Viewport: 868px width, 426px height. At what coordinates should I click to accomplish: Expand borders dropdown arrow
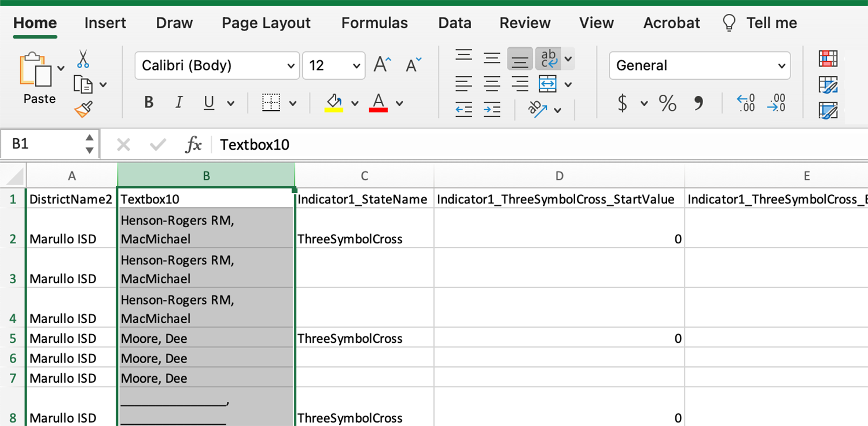coord(293,104)
